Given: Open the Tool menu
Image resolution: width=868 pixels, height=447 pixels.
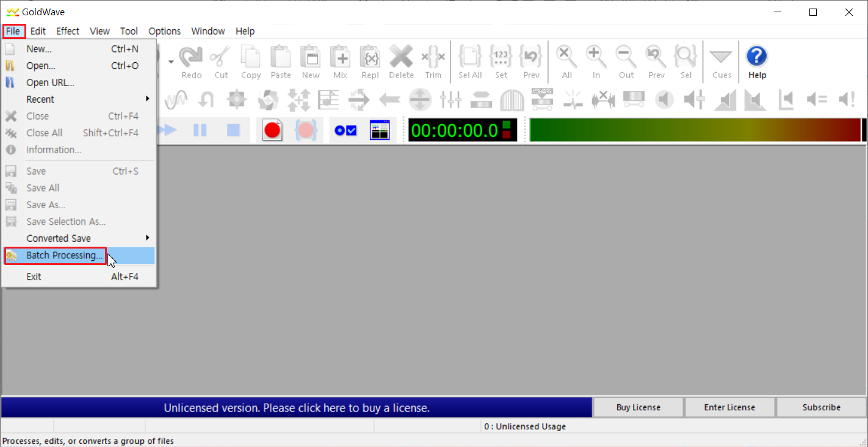Looking at the screenshot, I should [129, 31].
